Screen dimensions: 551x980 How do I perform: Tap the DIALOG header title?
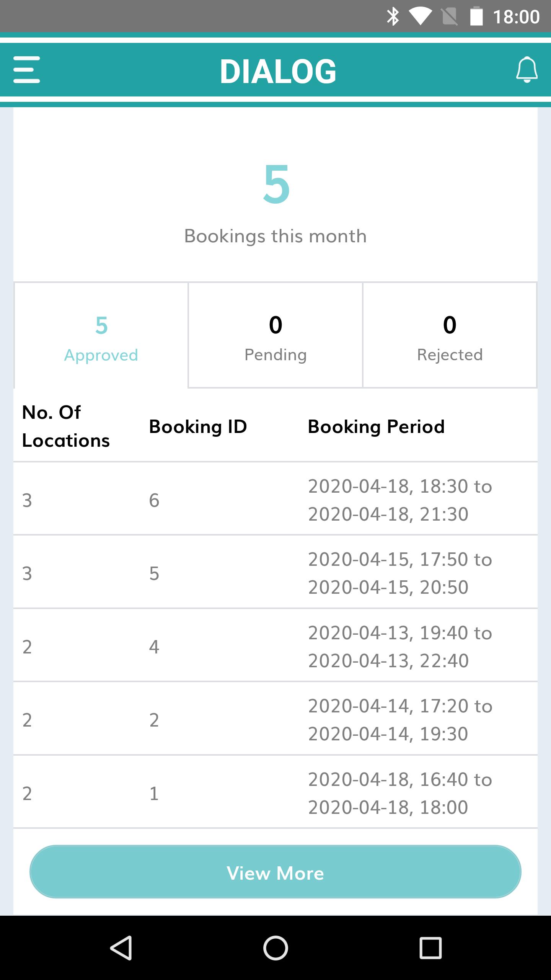pos(278,71)
